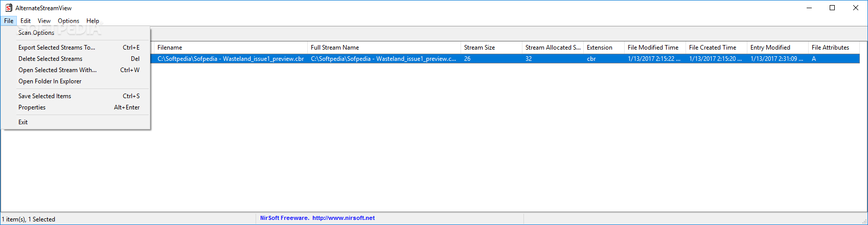
Task: Open the File menu
Action: 9,21
